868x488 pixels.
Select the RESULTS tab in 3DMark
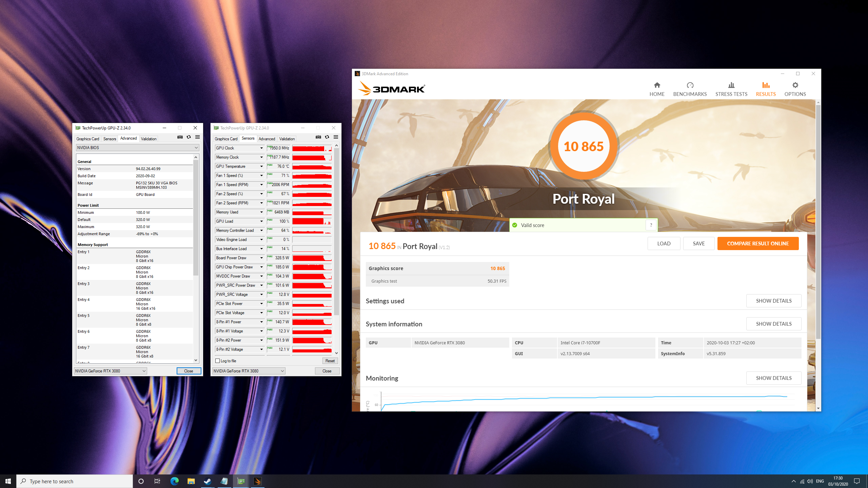[x=766, y=89]
